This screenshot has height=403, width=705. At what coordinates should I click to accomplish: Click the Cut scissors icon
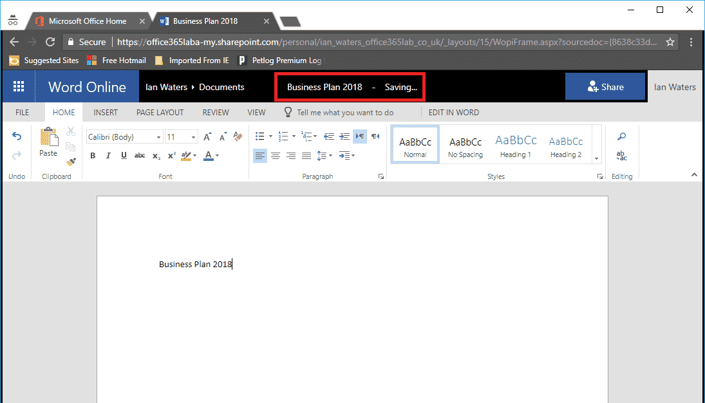pyautogui.click(x=71, y=131)
